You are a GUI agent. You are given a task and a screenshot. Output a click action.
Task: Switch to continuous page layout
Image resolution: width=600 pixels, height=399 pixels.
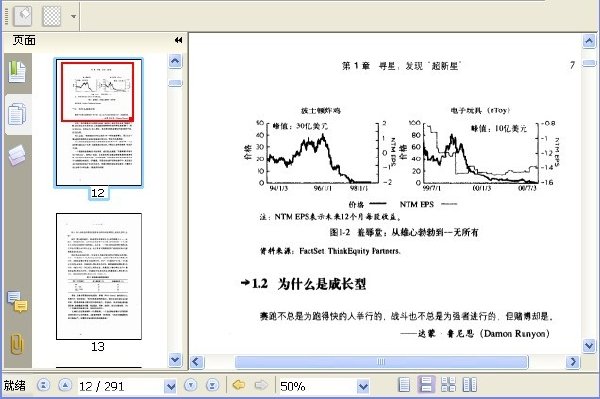click(426, 385)
